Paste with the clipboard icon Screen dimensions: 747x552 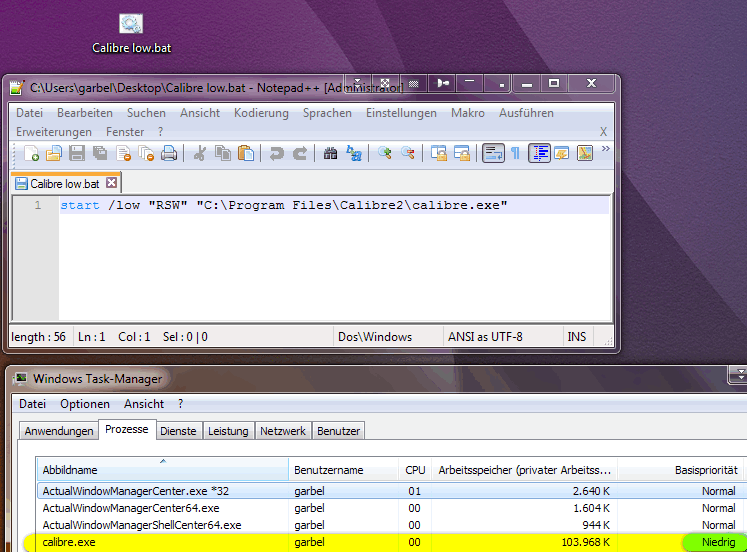click(x=246, y=153)
